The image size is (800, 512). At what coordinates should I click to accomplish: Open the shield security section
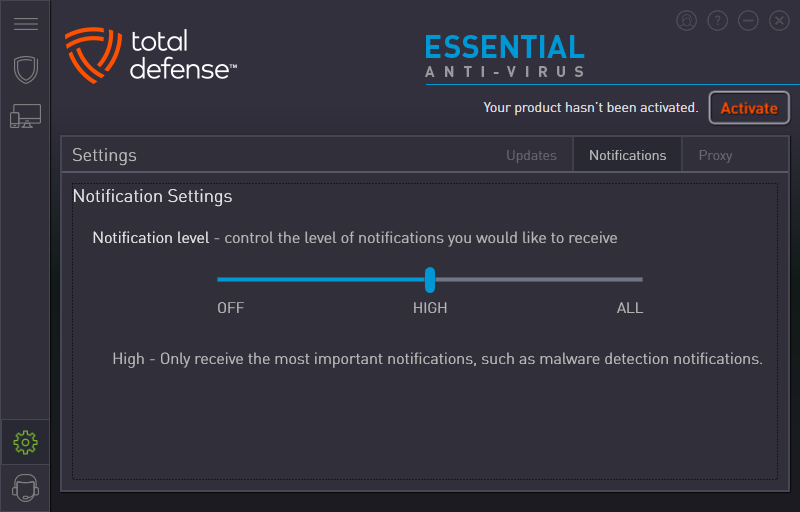(x=25, y=70)
